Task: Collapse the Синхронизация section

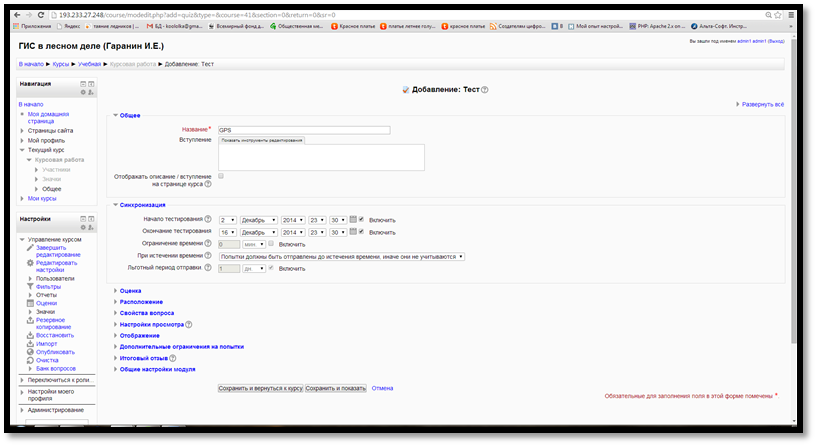Action: point(142,205)
